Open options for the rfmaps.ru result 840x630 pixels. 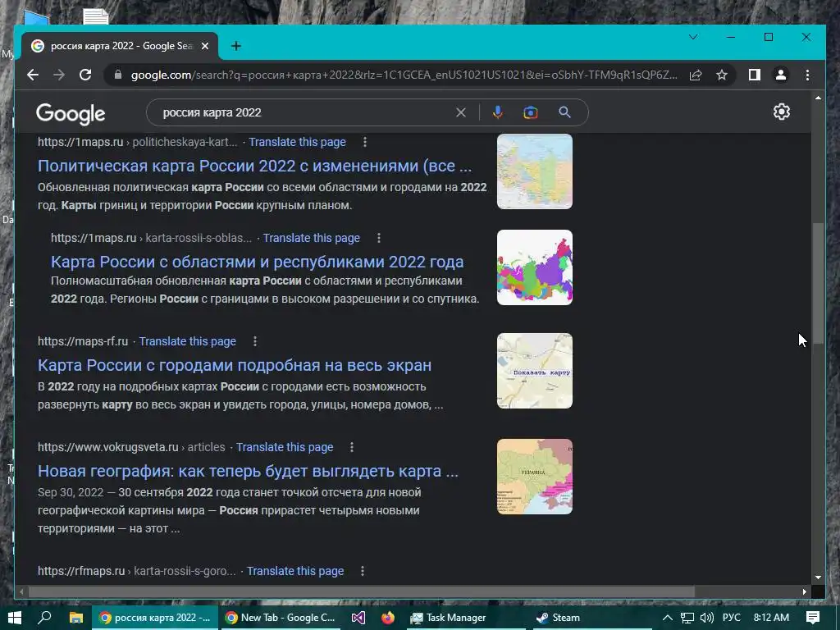(x=363, y=571)
